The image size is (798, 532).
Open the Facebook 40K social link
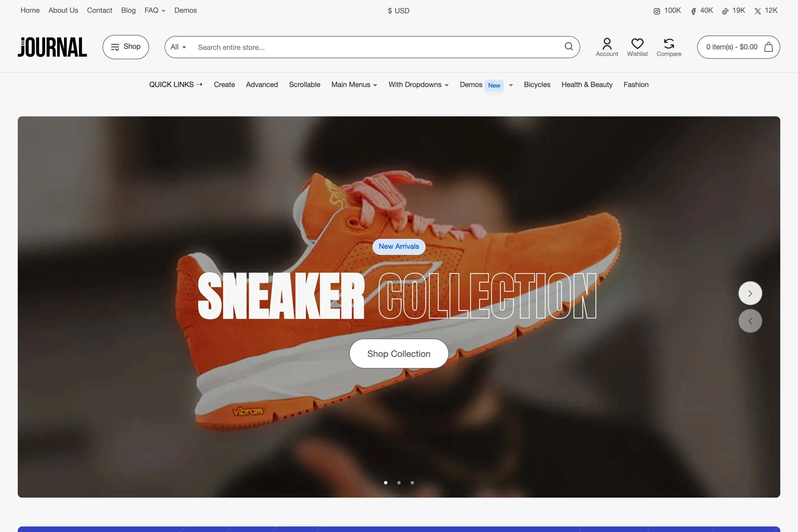tap(702, 11)
